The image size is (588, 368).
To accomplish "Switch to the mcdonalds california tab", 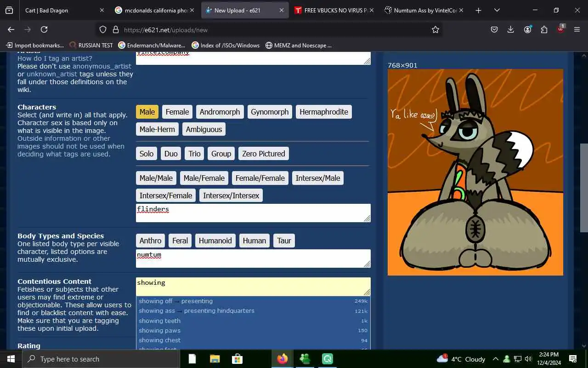I will click(155, 10).
